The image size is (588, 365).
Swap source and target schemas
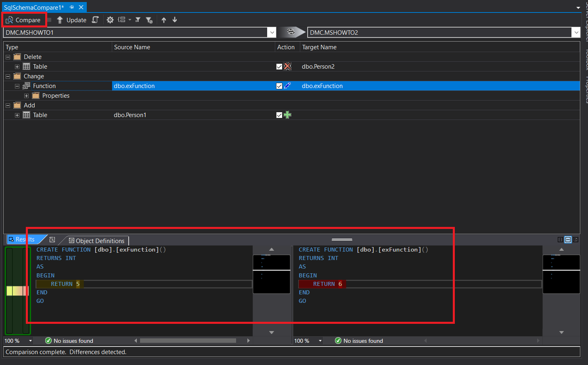(291, 32)
